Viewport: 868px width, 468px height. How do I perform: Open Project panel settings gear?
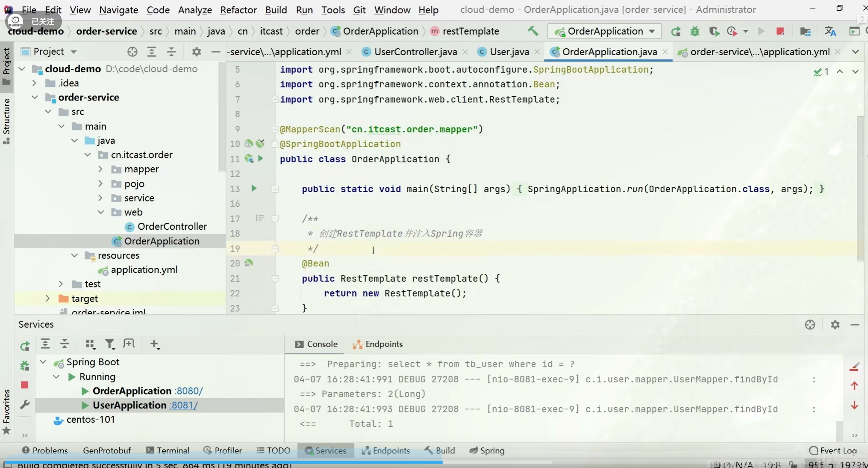tap(196, 52)
